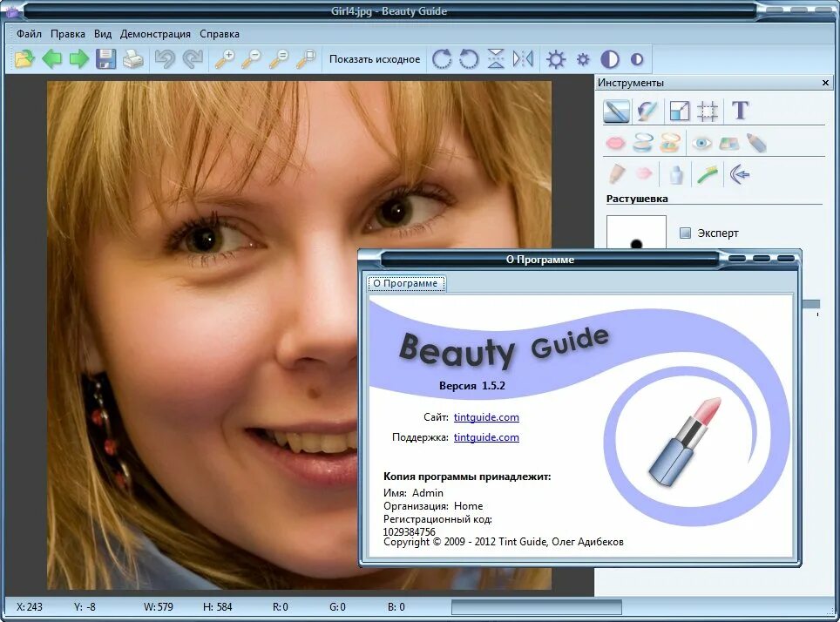840x622 pixels.
Task: Open the Сайт tintguide.com link
Action: pyautogui.click(x=486, y=416)
